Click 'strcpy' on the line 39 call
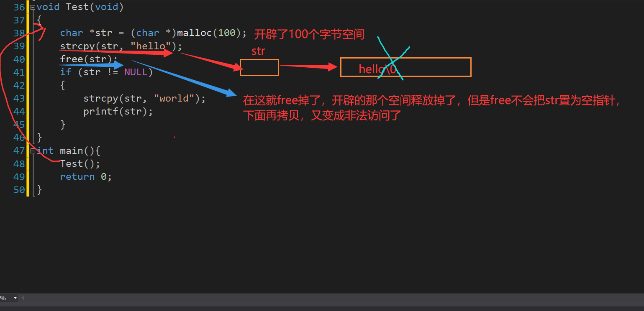Screen dimensions: 644x311 pos(77,46)
